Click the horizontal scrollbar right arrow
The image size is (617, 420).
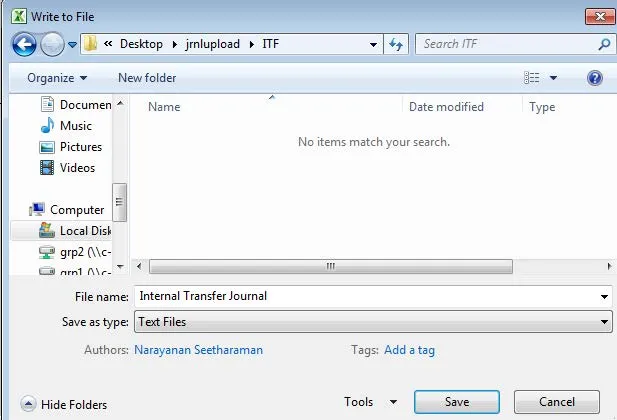tap(609, 266)
